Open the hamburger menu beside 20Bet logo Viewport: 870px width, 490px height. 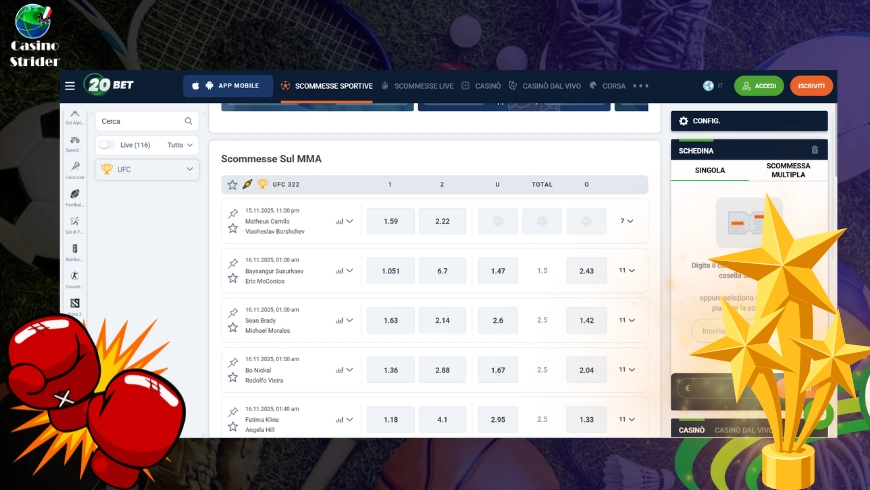[70, 86]
